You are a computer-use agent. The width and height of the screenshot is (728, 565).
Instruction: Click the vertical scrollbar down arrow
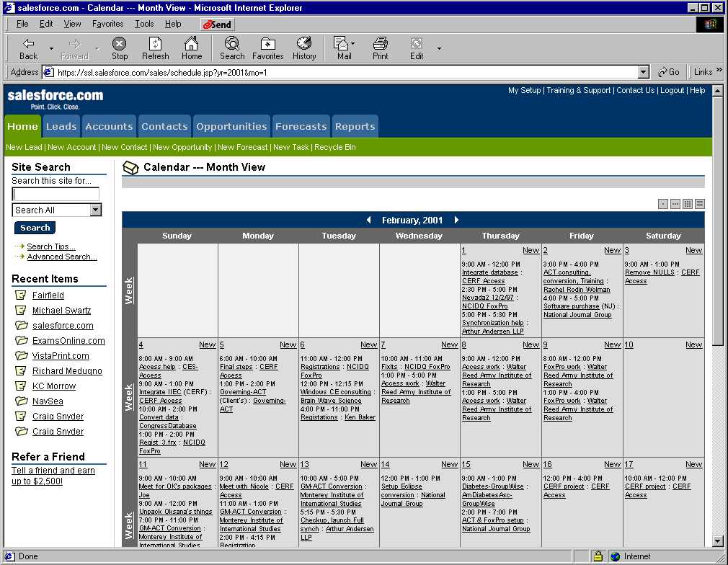tap(717, 541)
